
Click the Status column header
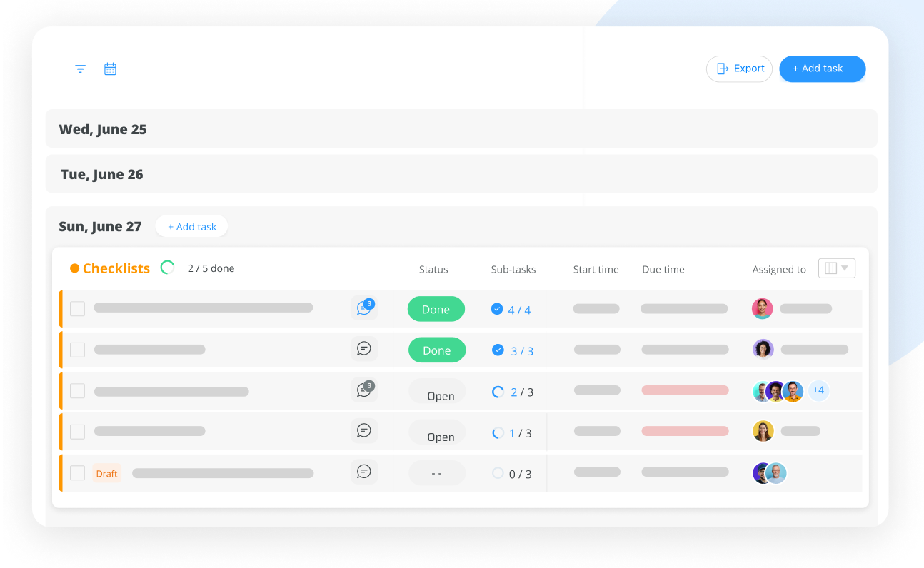433,270
